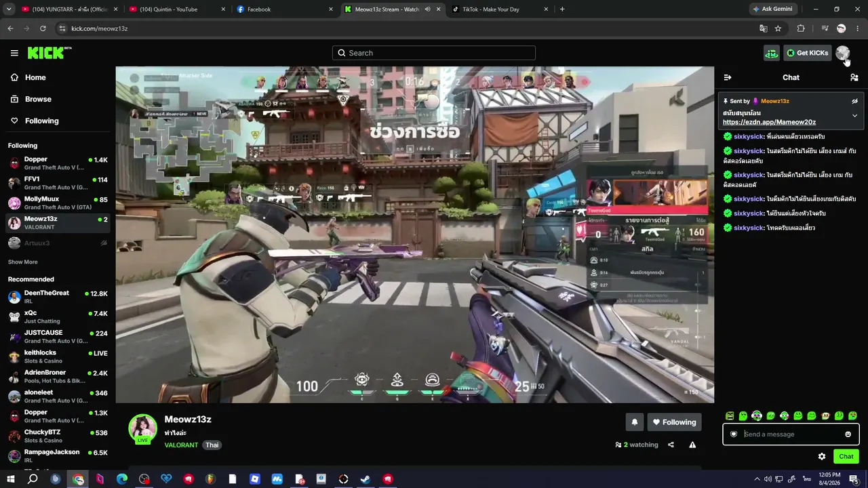Open FFV1 channel in sidebar
The image size is (868, 488).
click(x=58, y=183)
